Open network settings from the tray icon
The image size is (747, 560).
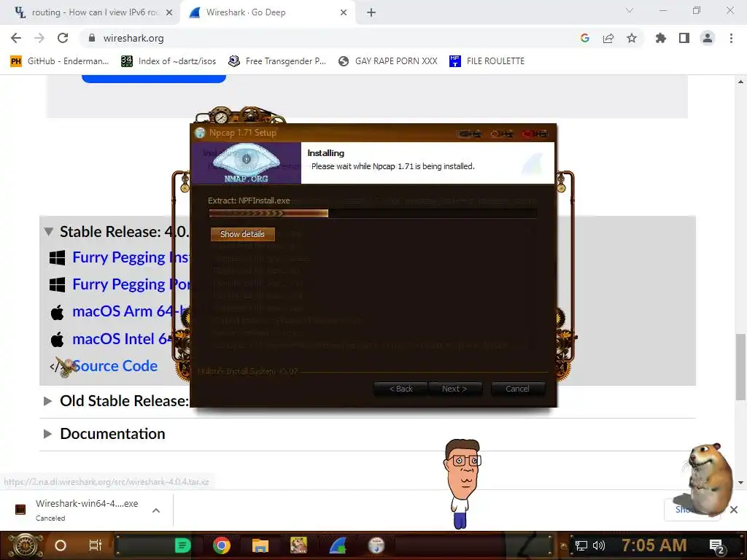pos(581,545)
